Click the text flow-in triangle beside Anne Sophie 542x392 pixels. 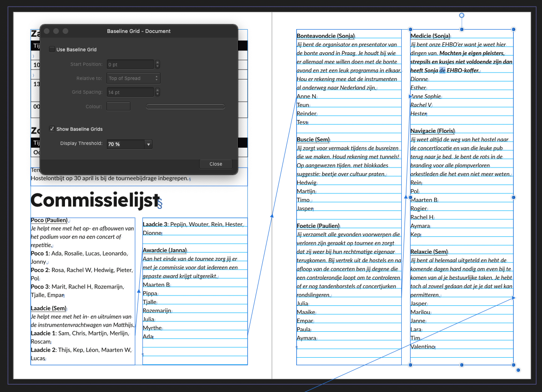pos(410,96)
